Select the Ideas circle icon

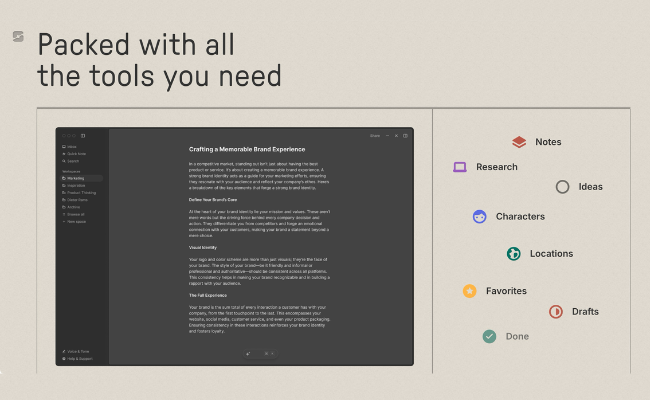(562, 187)
